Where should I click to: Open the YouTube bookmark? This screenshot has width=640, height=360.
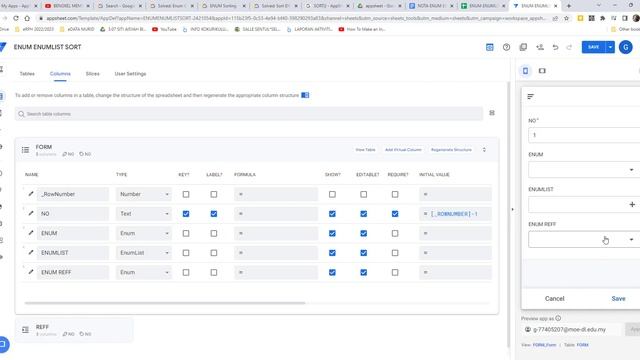point(164,29)
